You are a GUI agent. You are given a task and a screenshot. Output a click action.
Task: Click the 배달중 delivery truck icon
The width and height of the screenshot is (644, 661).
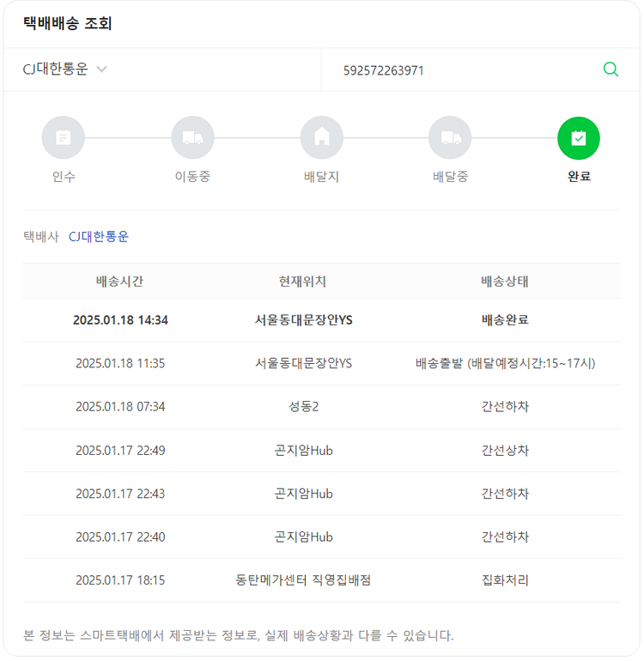(450, 137)
